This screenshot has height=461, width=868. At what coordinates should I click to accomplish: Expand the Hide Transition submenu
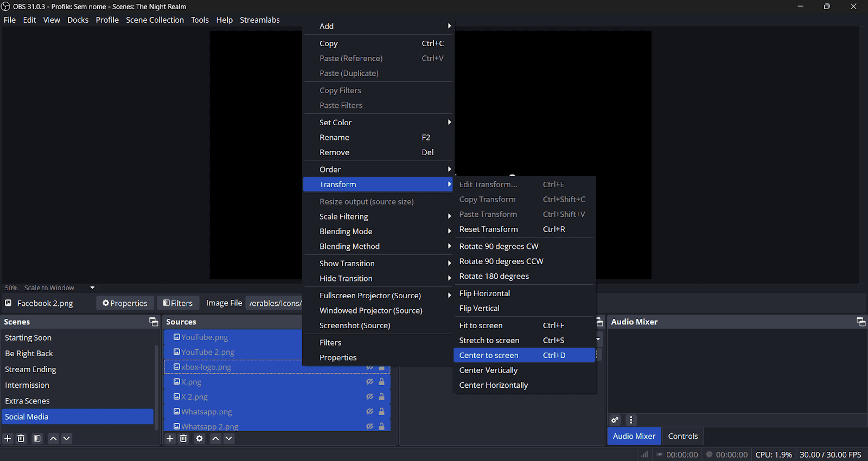(x=378, y=278)
